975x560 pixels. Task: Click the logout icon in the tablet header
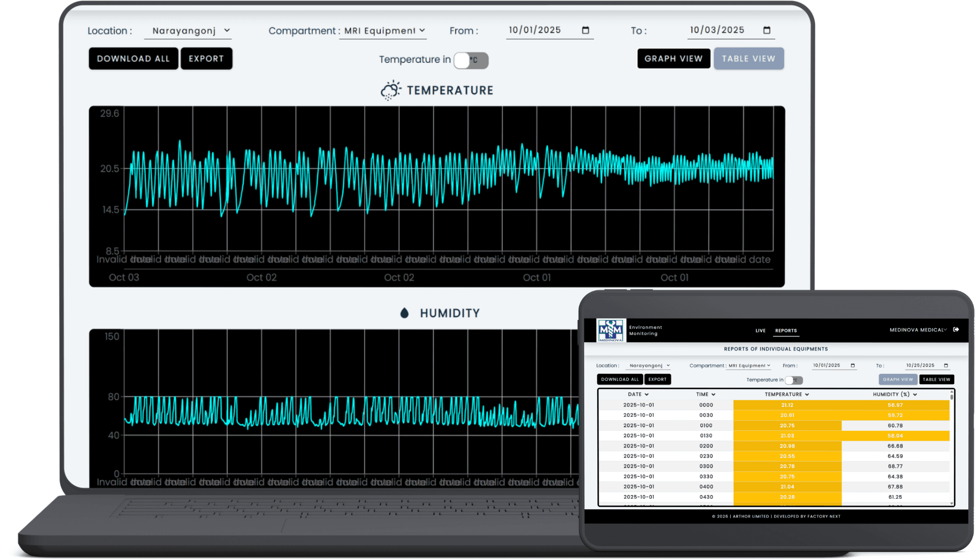[956, 330]
